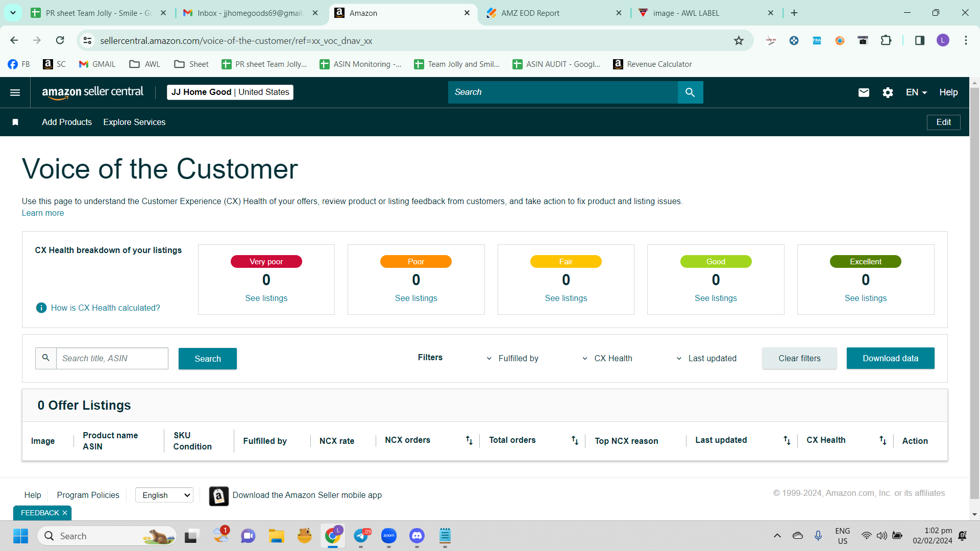Open the Learn more link
980x551 pixels.
pos(43,213)
